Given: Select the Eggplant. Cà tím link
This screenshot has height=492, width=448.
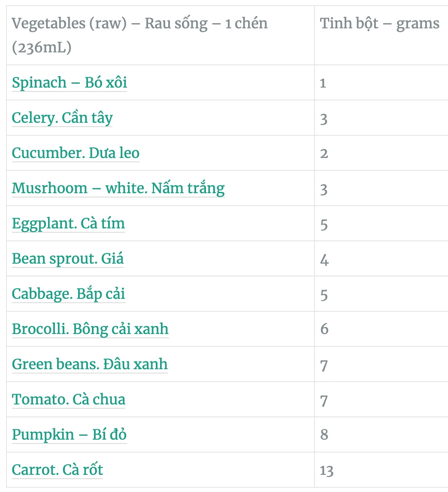Looking at the screenshot, I should (x=68, y=223).
